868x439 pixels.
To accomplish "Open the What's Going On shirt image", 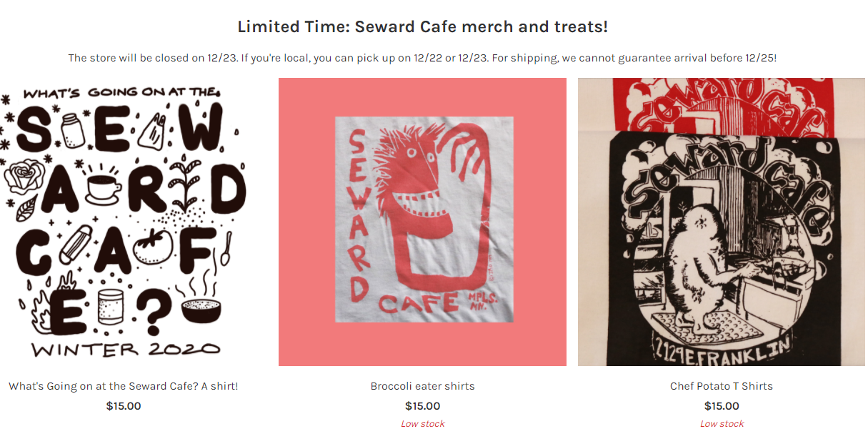I will 123,222.
